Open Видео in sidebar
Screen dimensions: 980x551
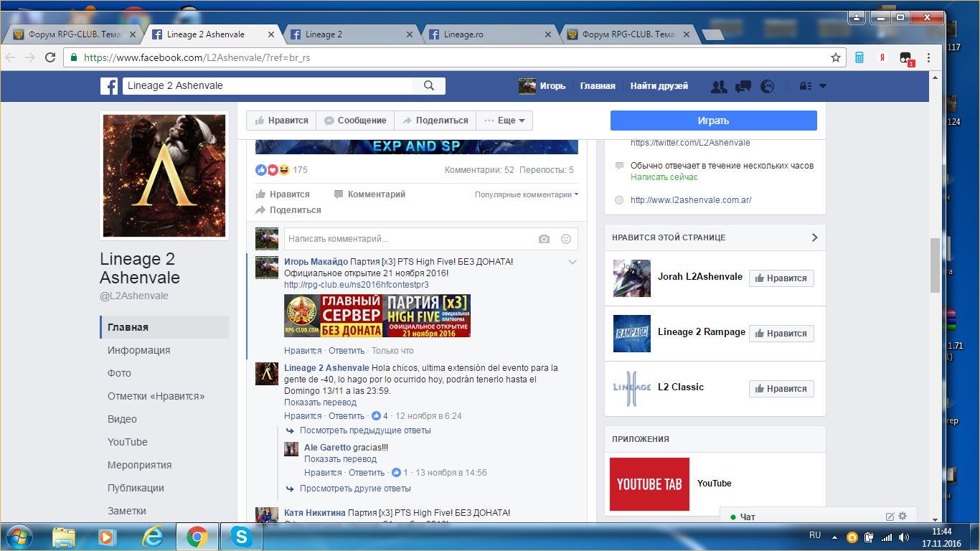122,419
